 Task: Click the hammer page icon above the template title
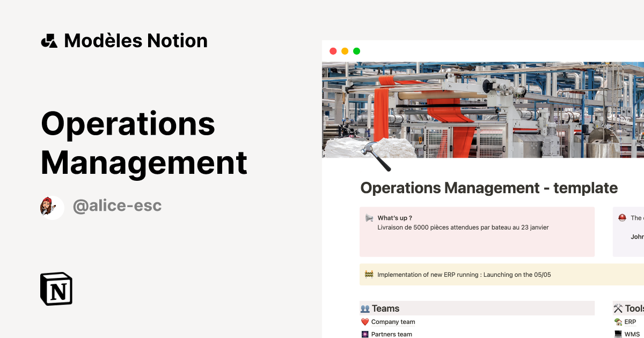(376, 157)
